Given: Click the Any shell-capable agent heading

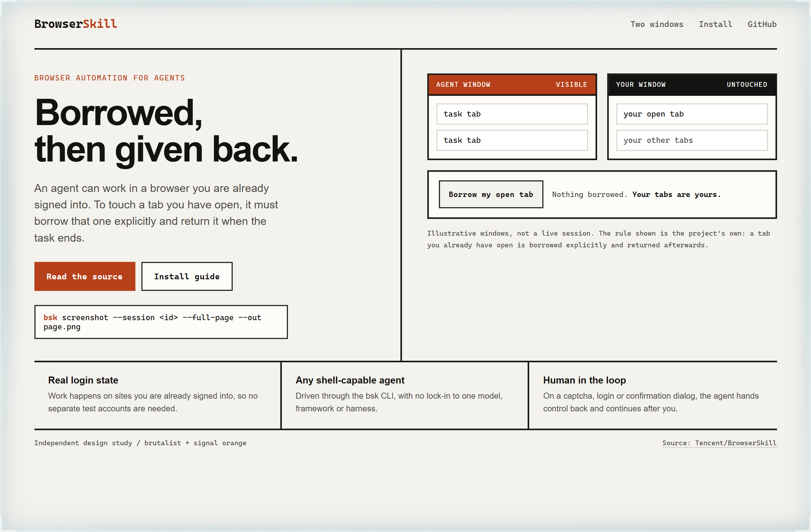Looking at the screenshot, I should click(350, 380).
